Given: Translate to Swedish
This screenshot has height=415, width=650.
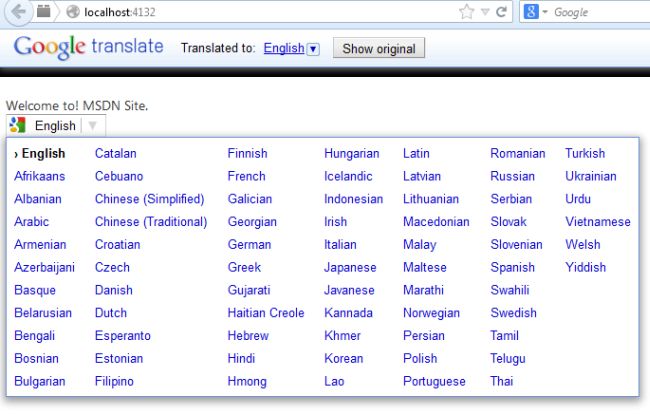Looking at the screenshot, I should pyautogui.click(x=514, y=313).
